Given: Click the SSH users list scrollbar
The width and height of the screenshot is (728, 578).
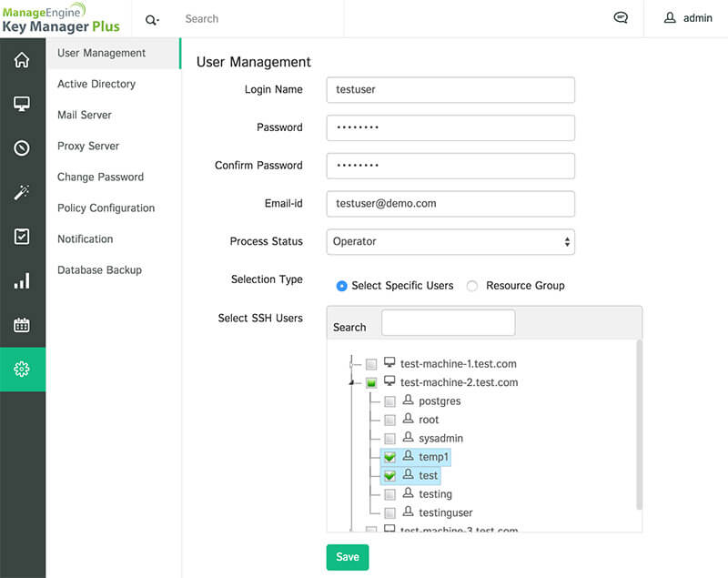Looking at the screenshot, I should 640,424.
